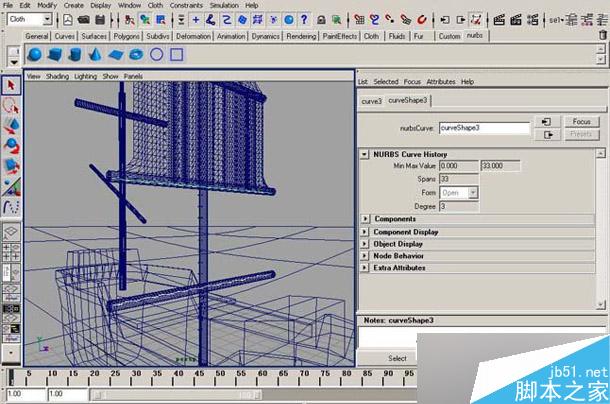The width and height of the screenshot is (610, 404).
Task: Click the nurbsCurve name field
Action: pos(484,128)
